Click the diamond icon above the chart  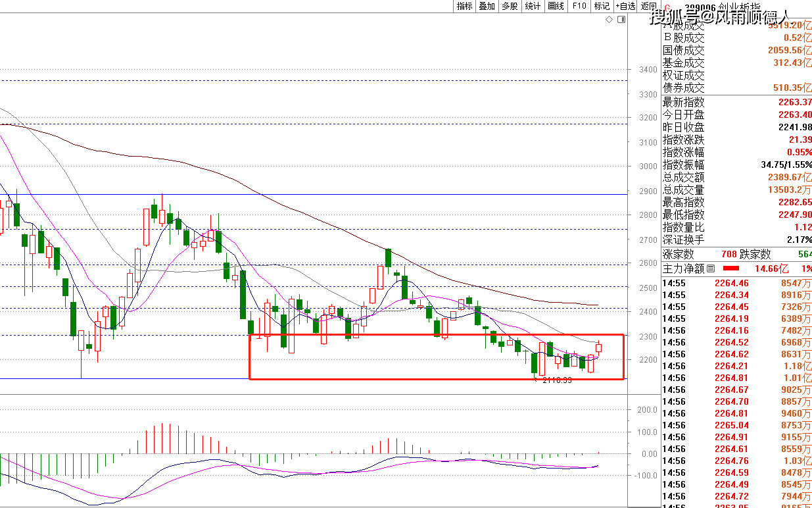[609, 20]
